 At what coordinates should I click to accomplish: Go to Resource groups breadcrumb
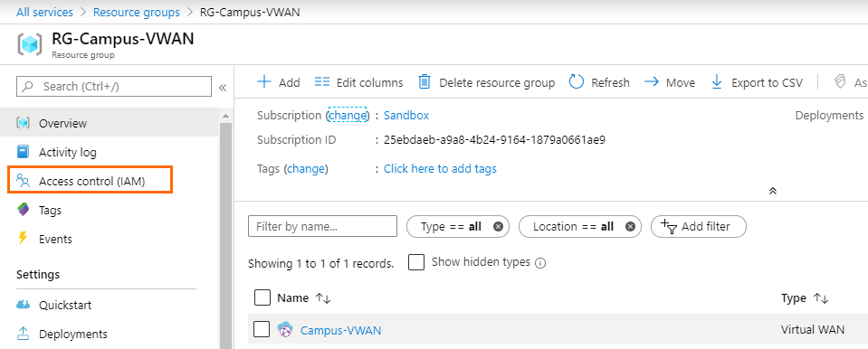pos(136,12)
